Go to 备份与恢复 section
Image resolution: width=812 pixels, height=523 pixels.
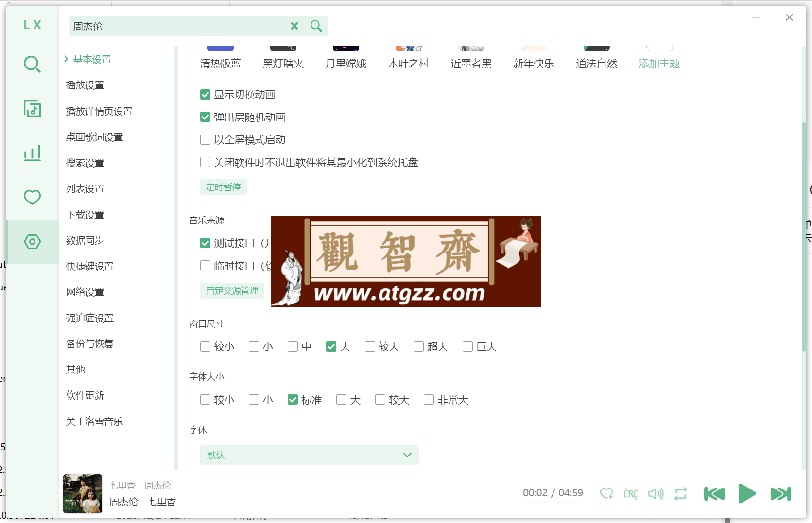(x=90, y=344)
